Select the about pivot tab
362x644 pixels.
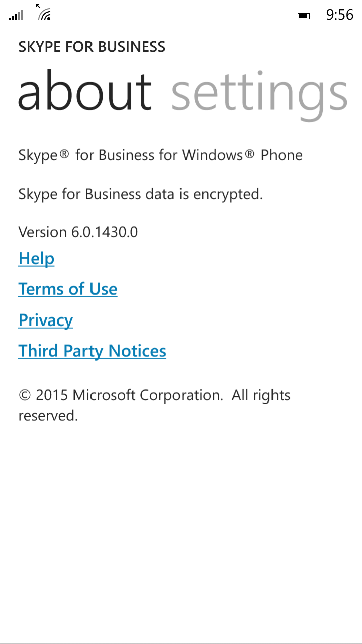click(85, 92)
